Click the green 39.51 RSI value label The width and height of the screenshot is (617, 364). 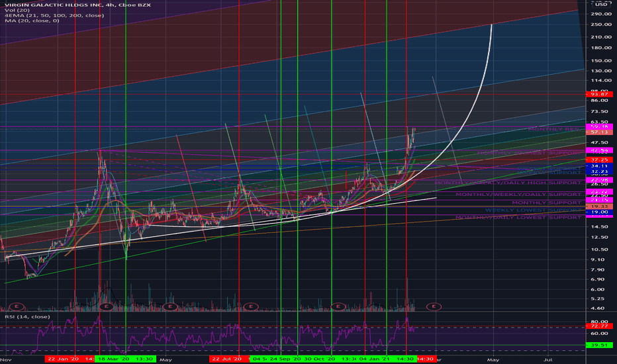coord(599,345)
